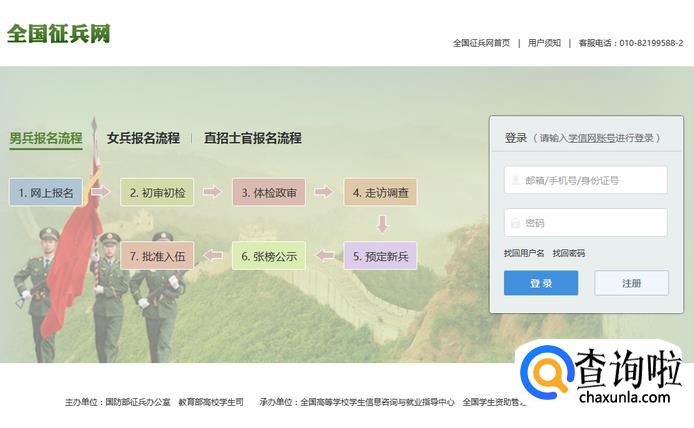Click step 6. 张榜公示 box

(269, 256)
